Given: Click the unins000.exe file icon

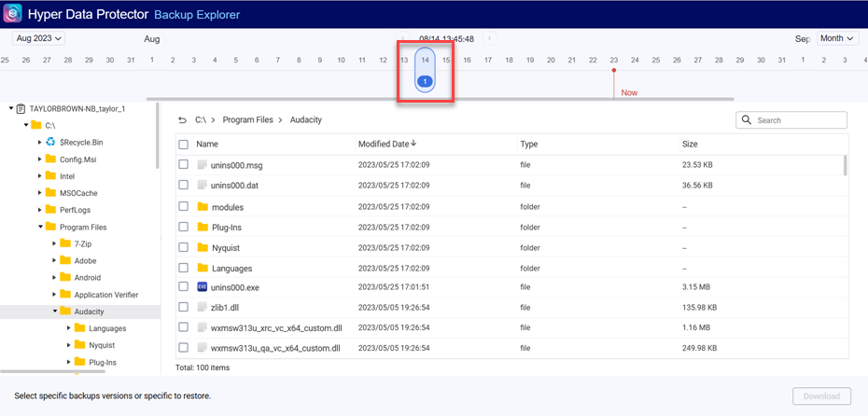Looking at the screenshot, I should (202, 287).
